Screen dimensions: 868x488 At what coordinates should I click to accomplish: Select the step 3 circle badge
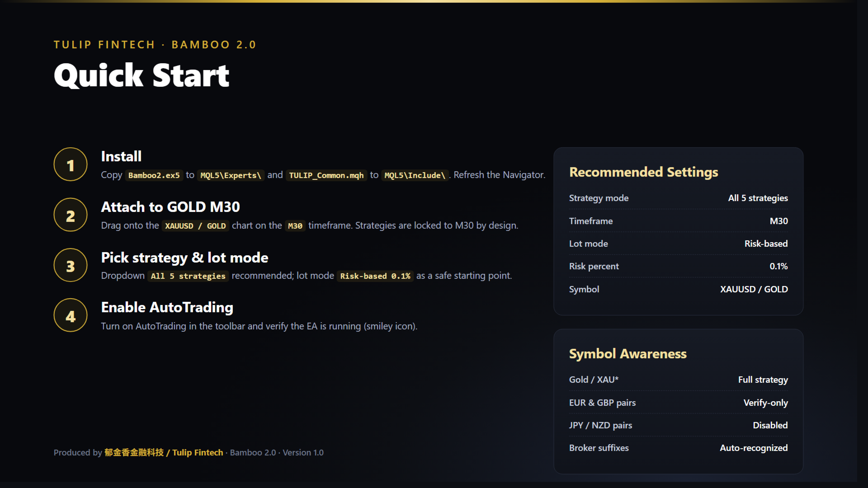(71, 265)
